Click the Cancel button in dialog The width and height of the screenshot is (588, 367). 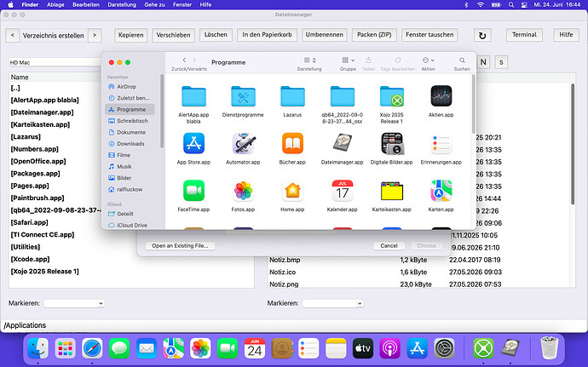coord(389,246)
